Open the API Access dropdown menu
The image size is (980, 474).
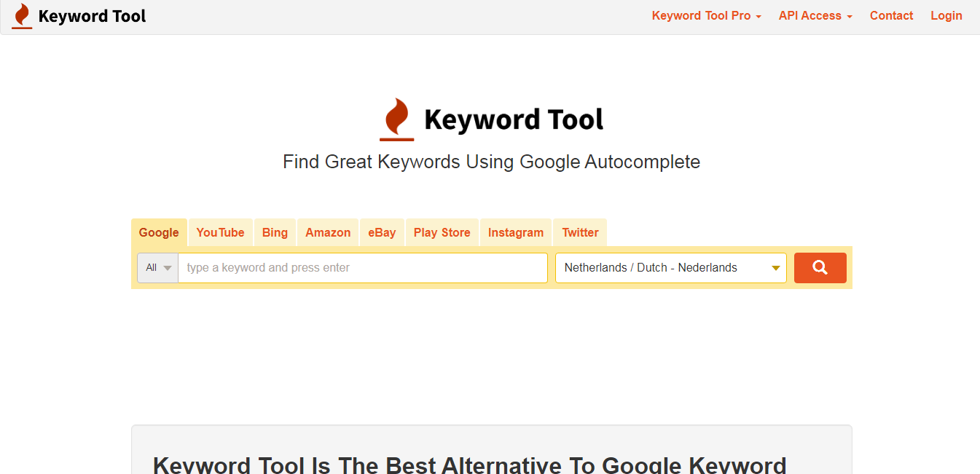[815, 16]
